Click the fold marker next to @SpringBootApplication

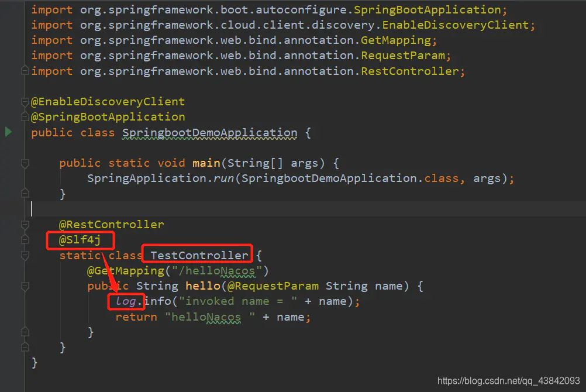[x=25, y=116]
